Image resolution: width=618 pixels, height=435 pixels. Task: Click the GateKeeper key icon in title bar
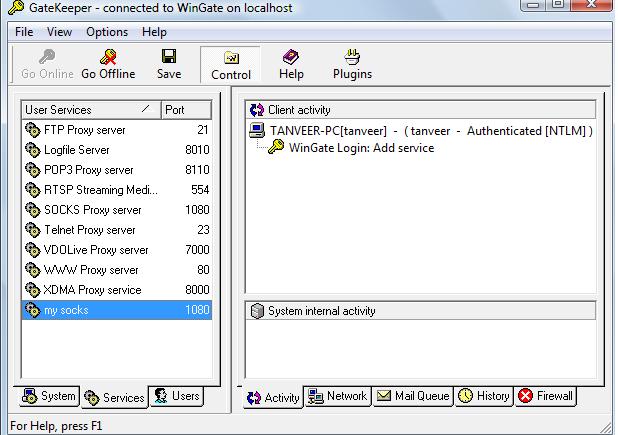16,7
